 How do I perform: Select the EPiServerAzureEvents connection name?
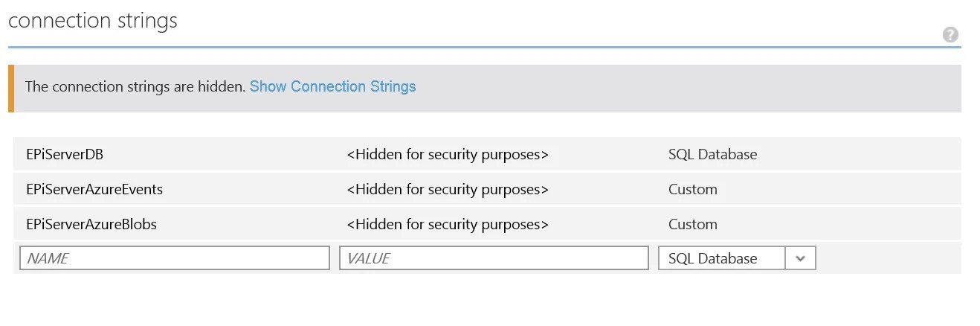click(94, 190)
